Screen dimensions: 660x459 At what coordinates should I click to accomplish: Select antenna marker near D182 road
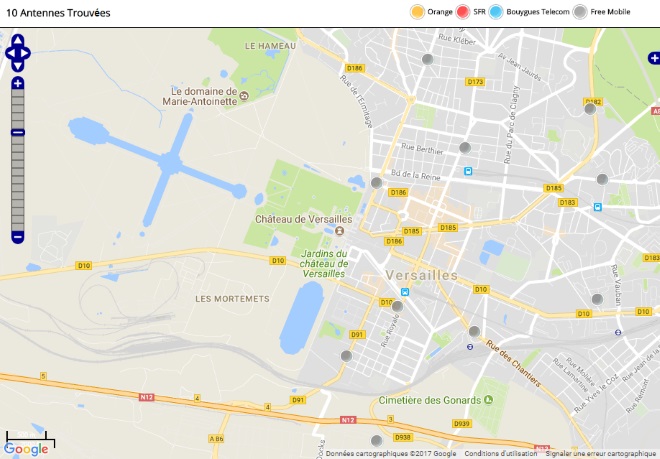[590, 109]
